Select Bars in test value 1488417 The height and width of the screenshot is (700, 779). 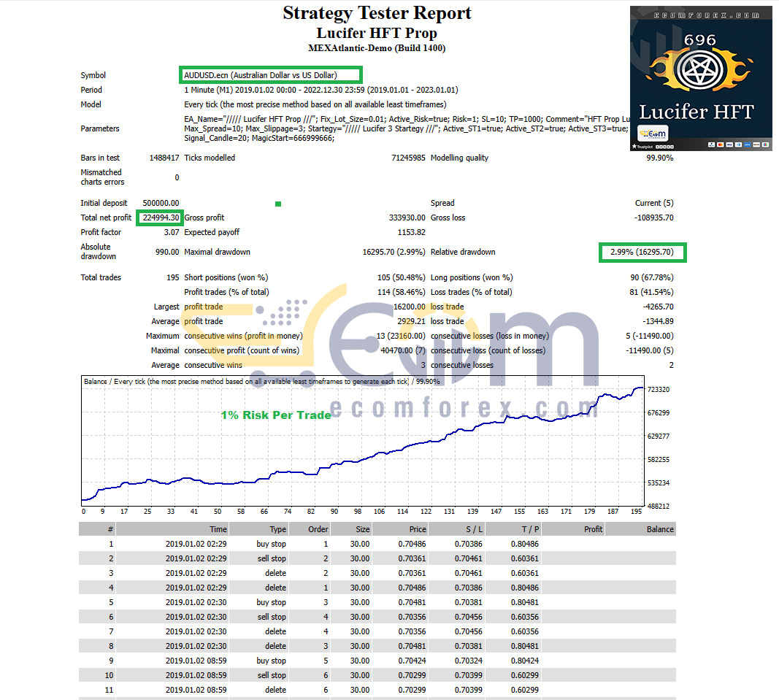pyautogui.click(x=164, y=158)
